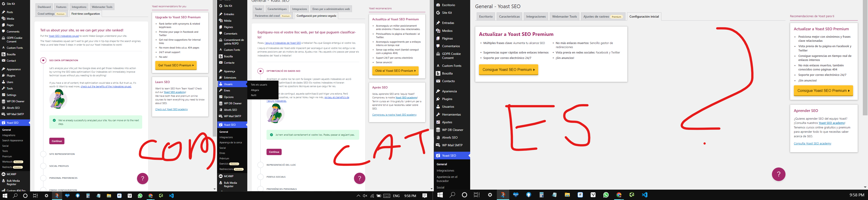The image size is (868, 200).
Task: Click Get Yoast SEO Premium button
Action: coord(176,65)
